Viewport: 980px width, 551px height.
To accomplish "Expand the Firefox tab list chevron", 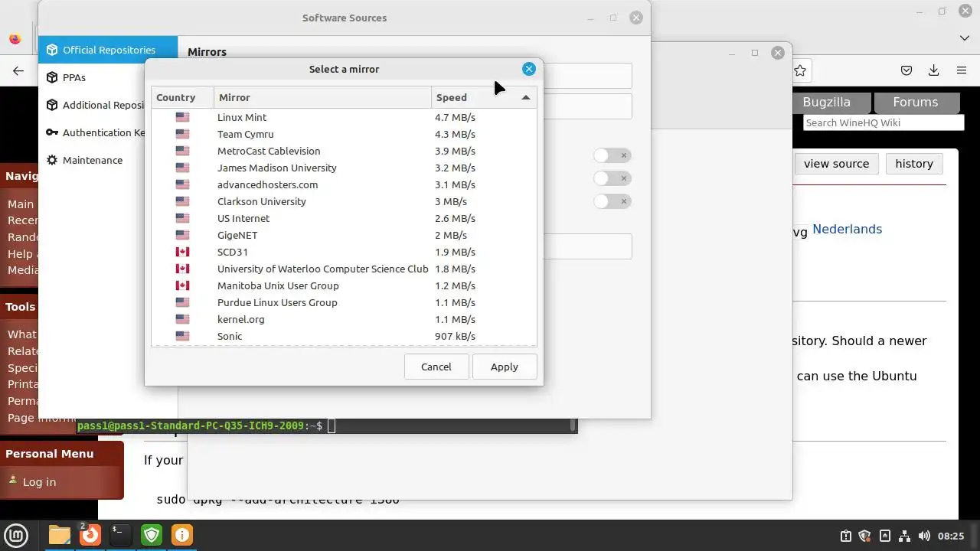I will point(964,37).
